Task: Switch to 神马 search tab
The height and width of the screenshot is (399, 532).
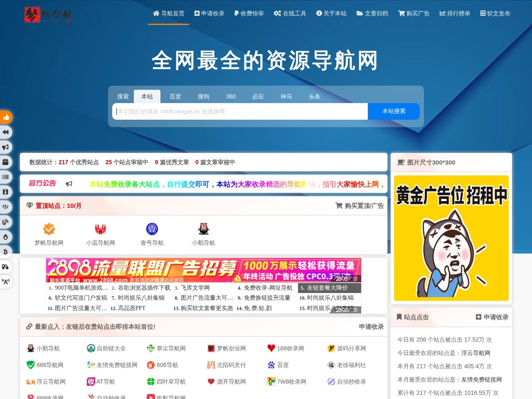Action: click(x=286, y=96)
